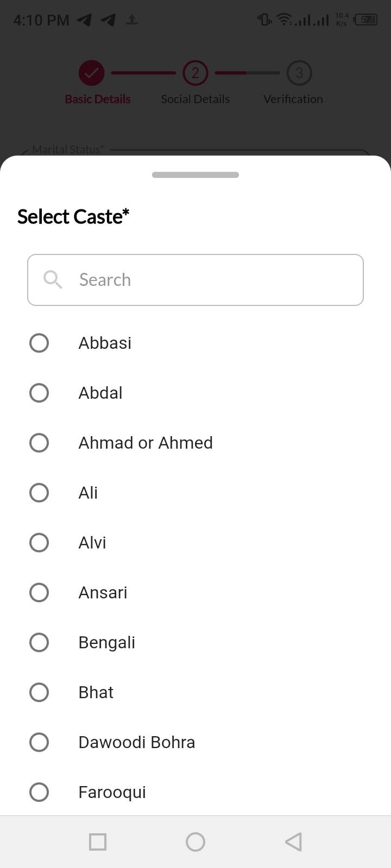Tap the battery indicator in status bar

(x=366, y=20)
